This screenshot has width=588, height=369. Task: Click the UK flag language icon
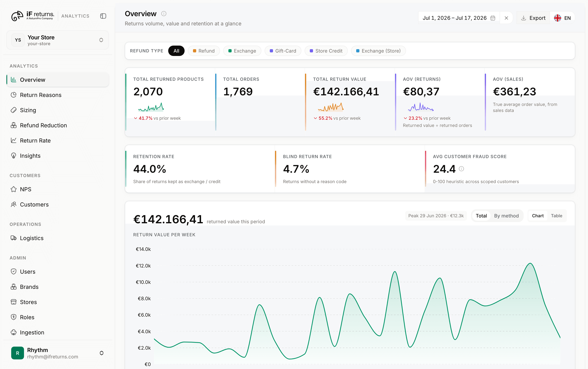tap(557, 18)
